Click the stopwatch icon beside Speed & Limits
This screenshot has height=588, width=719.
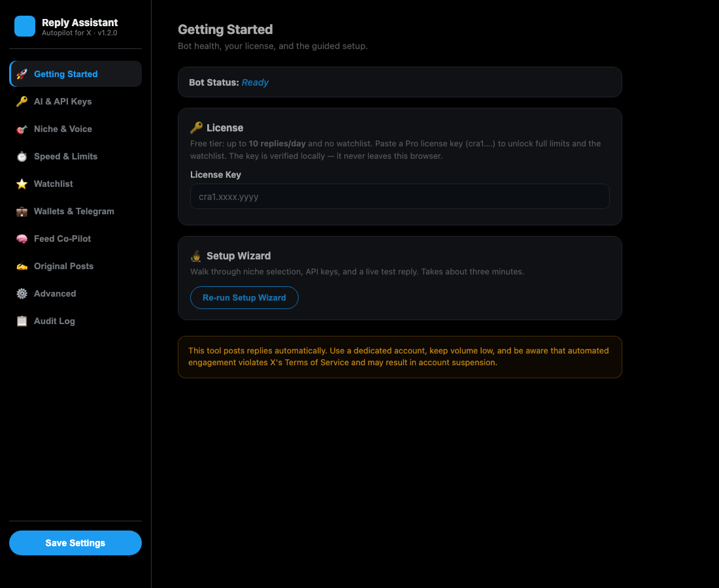(x=22, y=157)
